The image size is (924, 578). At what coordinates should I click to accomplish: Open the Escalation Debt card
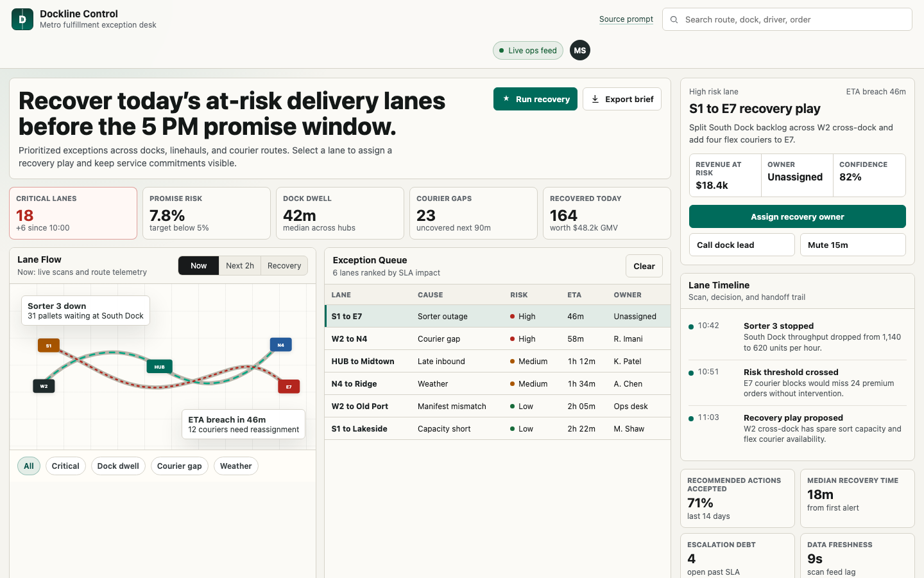coord(737,556)
